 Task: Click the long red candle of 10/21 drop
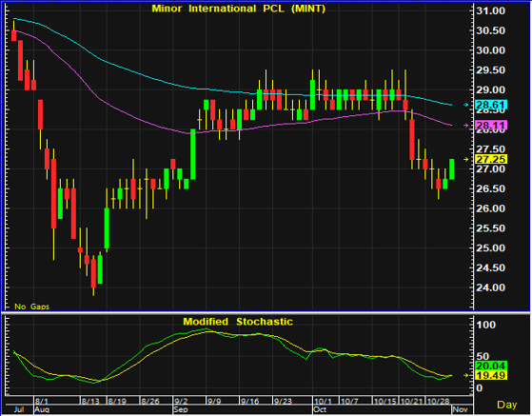pyautogui.click(x=412, y=139)
